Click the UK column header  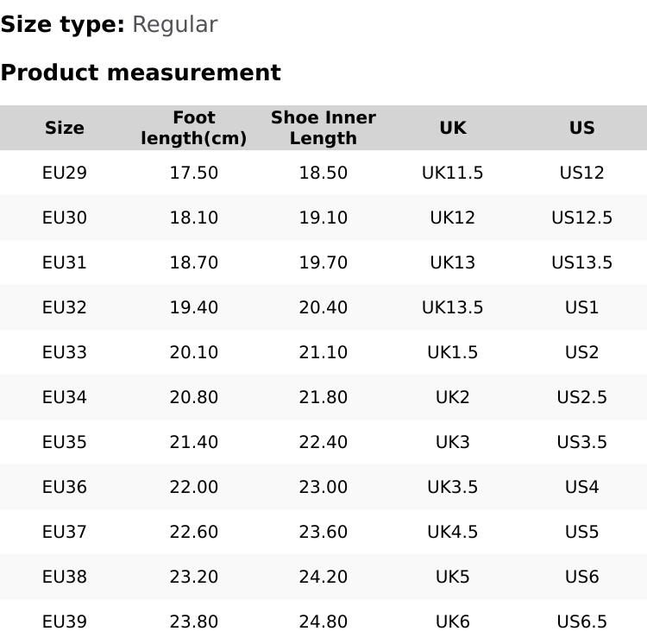pos(453,128)
